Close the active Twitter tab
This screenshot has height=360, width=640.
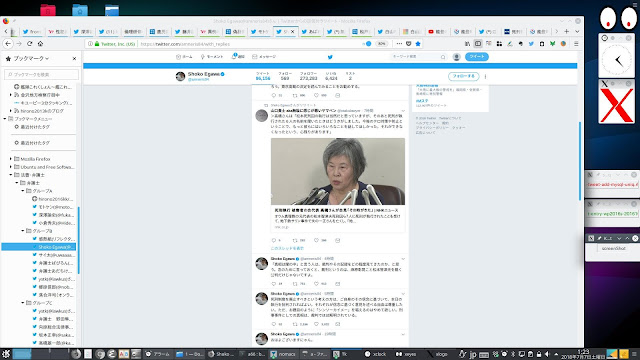click(x=292, y=31)
